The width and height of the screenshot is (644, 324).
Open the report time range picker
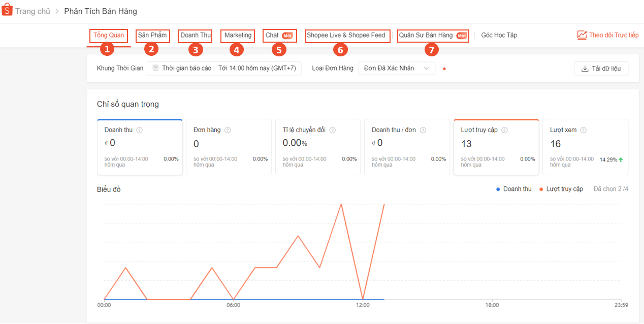click(224, 68)
